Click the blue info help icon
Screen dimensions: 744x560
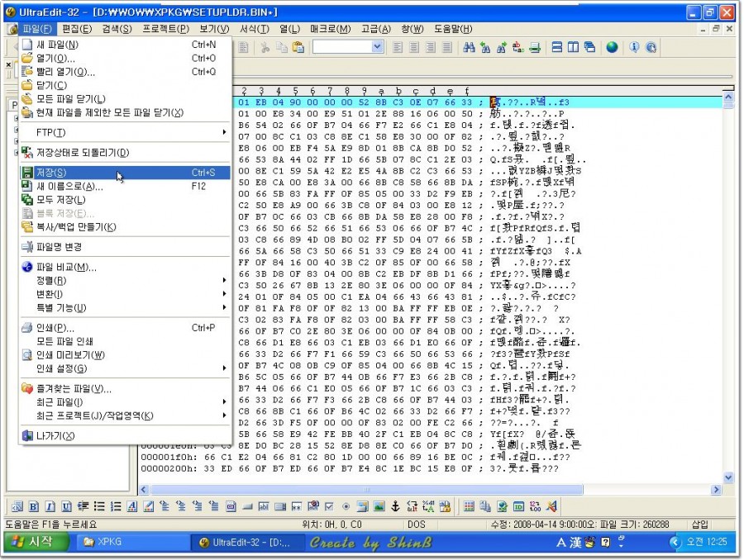click(x=634, y=47)
